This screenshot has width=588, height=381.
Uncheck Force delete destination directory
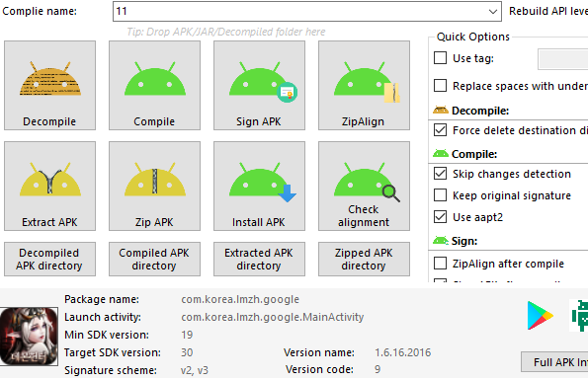click(x=440, y=130)
